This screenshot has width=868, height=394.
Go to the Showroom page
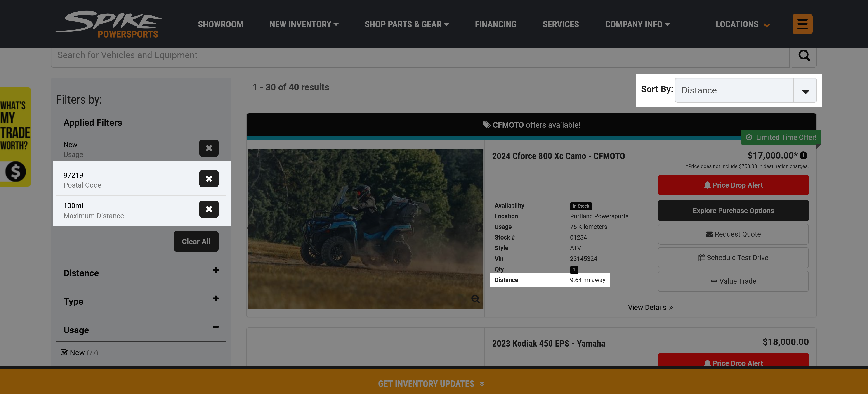(220, 24)
